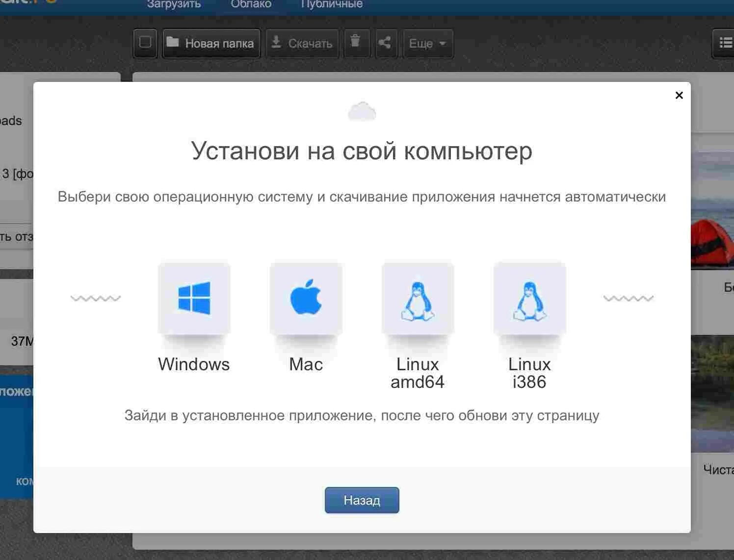Choose the Windows installer icon
Image resolution: width=734 pixels, height=560 pixels.
(194, 298)
